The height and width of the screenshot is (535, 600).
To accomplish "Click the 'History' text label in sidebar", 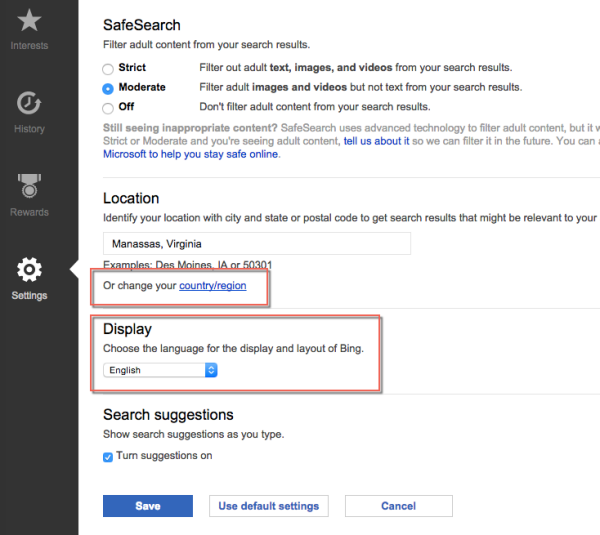I will click(x=30, y=129).
